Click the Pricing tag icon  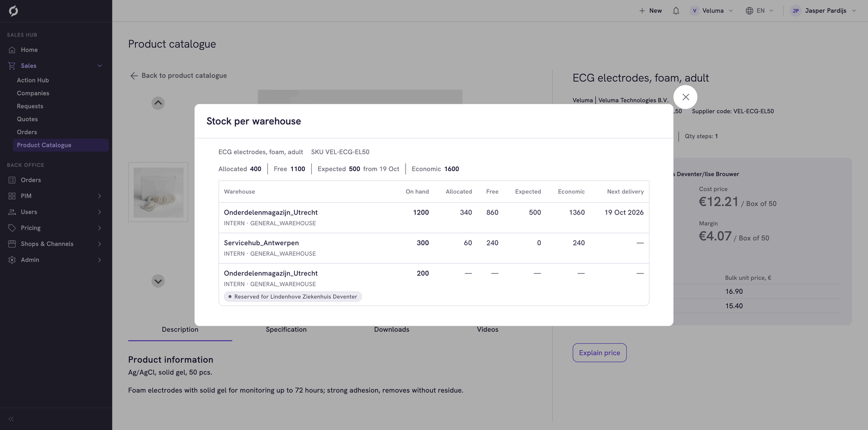12,228
